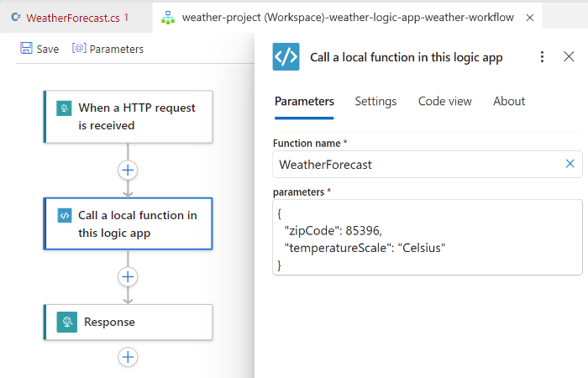This screenshot has width=588, height=378.
Task: Click the Save disk icon
Action: [x=26, y=49]
